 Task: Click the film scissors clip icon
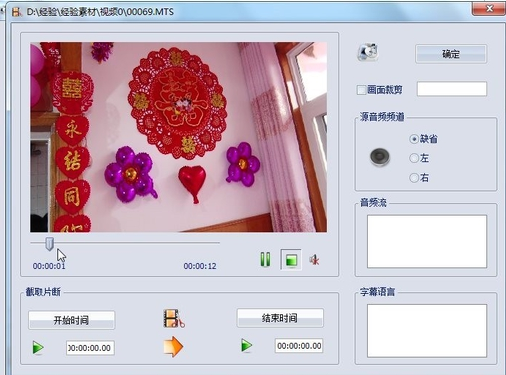pos(174,318)
